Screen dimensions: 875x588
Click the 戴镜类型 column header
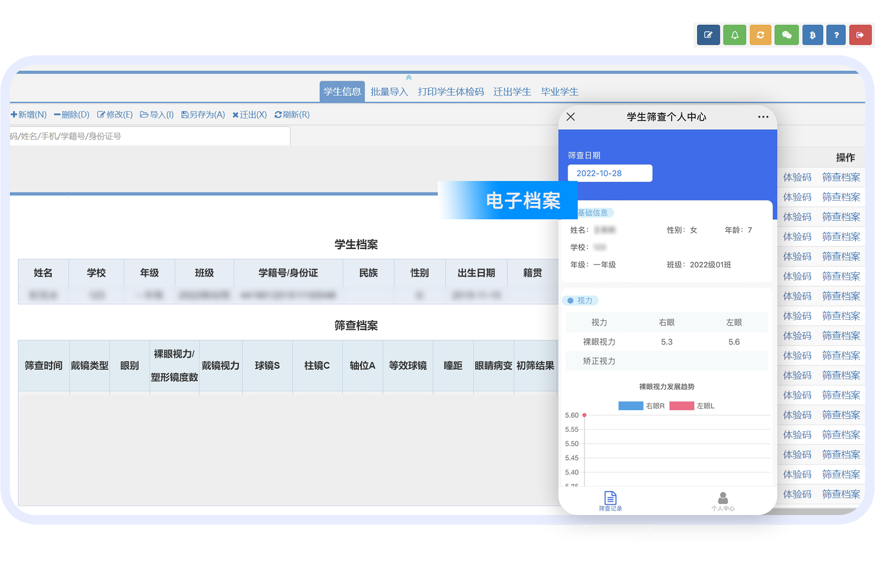pyautogui.click(x=89, y=365)
